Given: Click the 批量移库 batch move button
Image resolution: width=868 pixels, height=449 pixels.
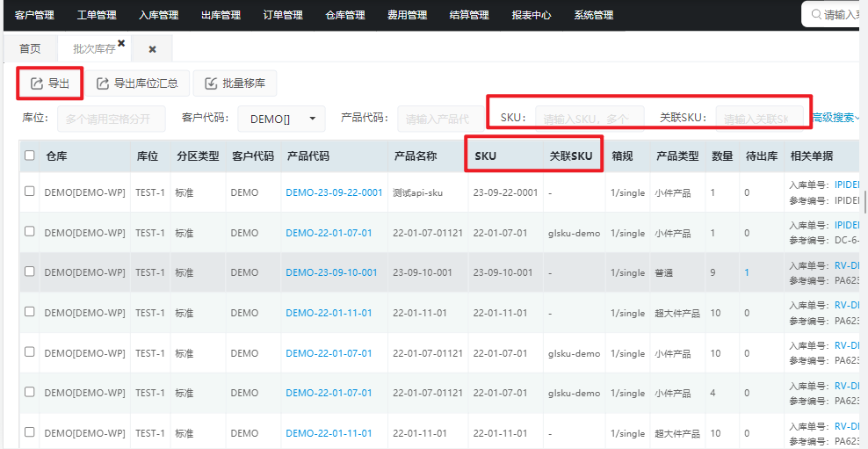Looking at the screenshot, I should (235, 83).
